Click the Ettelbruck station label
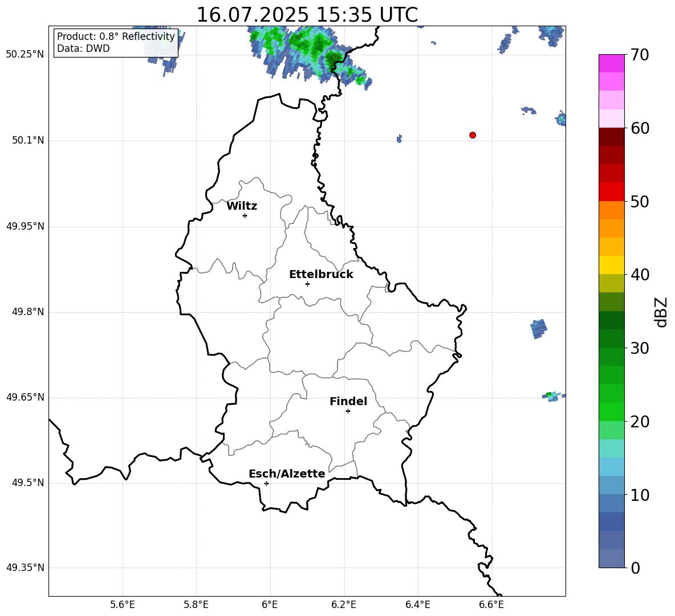Screen dimensions: 675x616 pyautogui.click(x=321, y=275)
